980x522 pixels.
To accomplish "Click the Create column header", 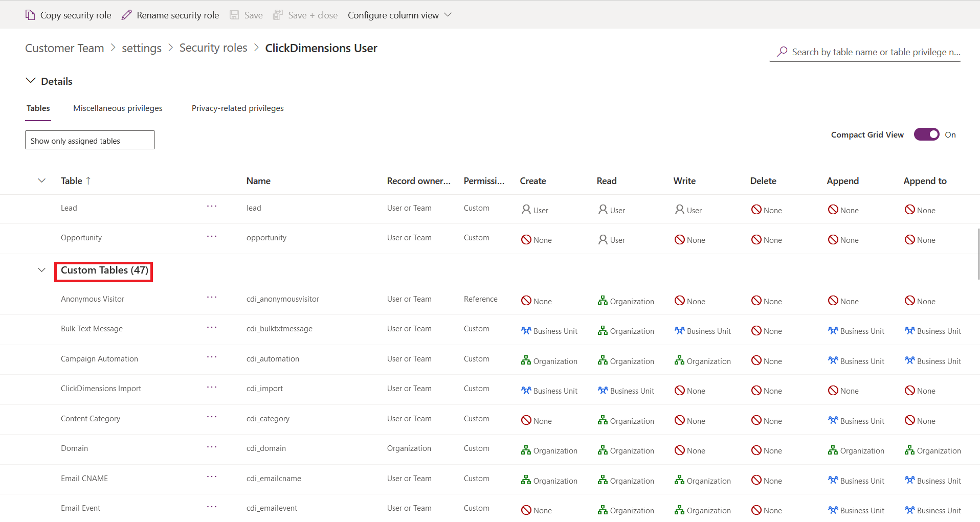I will [x=533, y=180].
